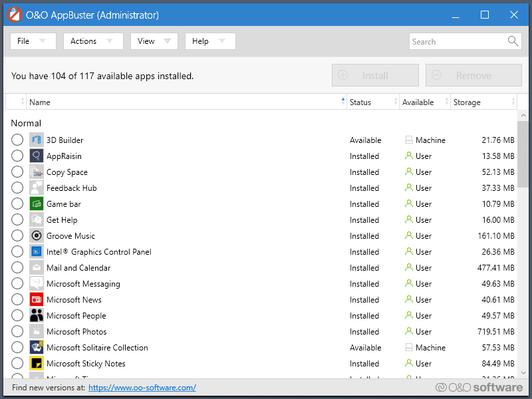The image size is (532, 399).
Task: Click the User icon in AppRaisin row
Action: 409,156
